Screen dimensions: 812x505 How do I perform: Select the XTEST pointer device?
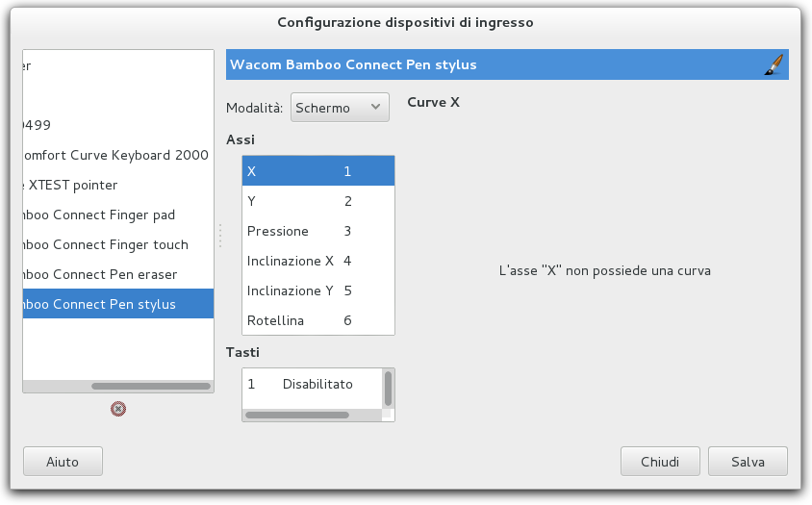tap(118, 185)
